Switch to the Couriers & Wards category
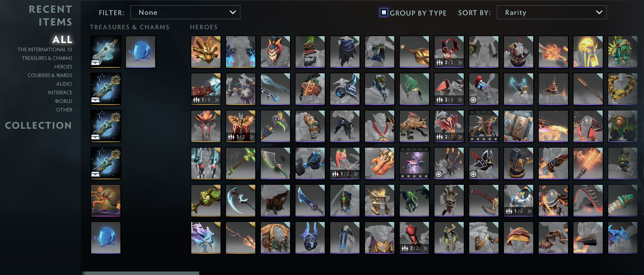 (50, 75)
